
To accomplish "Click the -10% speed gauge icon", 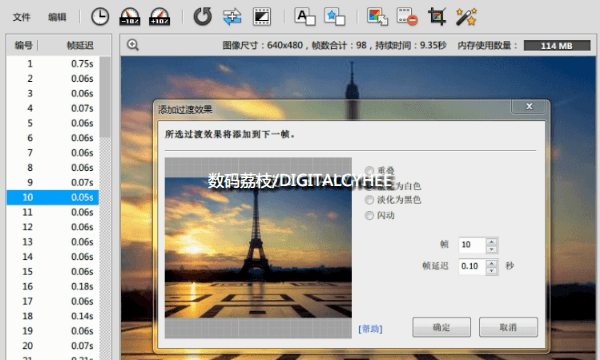I will tap(130, 17).
